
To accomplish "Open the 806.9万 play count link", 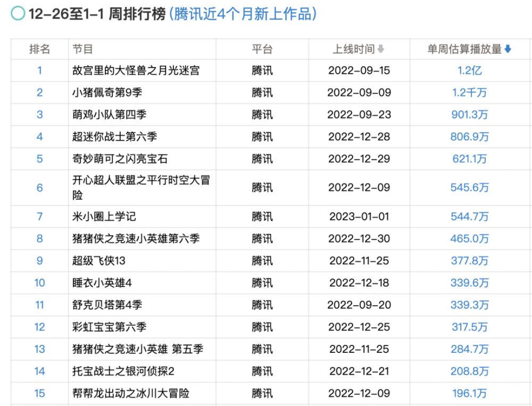I will (x=470, y=137).
